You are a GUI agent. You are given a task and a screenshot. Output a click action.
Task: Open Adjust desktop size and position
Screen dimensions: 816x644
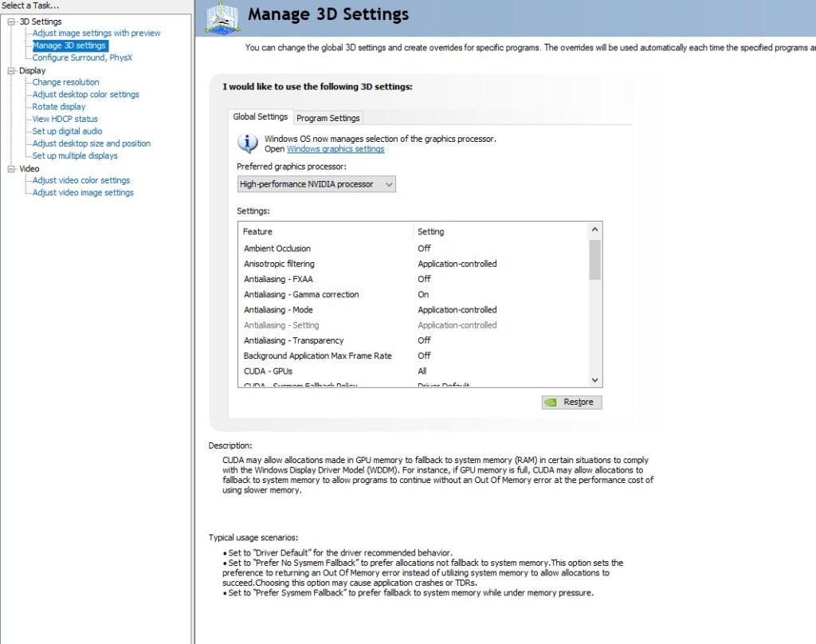[92, 143]
